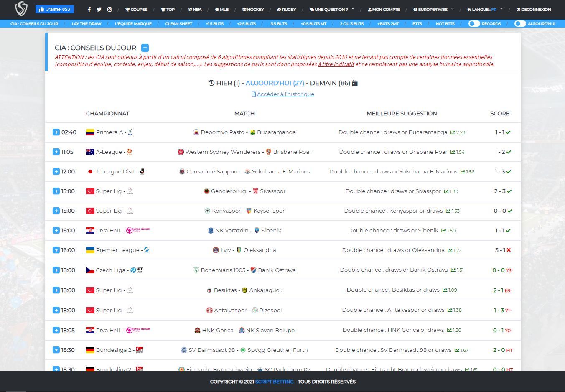Open MON COMPTE account page

click(x=384, y=9)
